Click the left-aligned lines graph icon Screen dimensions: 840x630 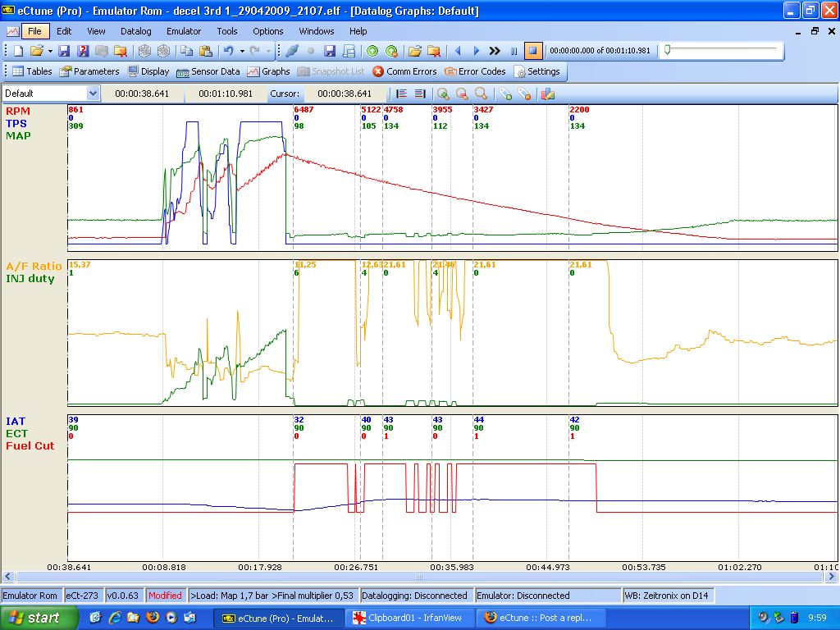click(x=400, y=94)
